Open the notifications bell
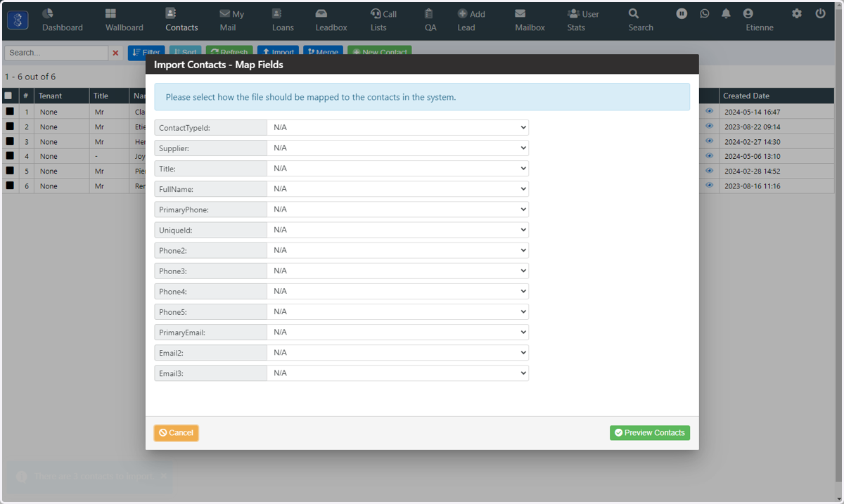 coord(726,13)
